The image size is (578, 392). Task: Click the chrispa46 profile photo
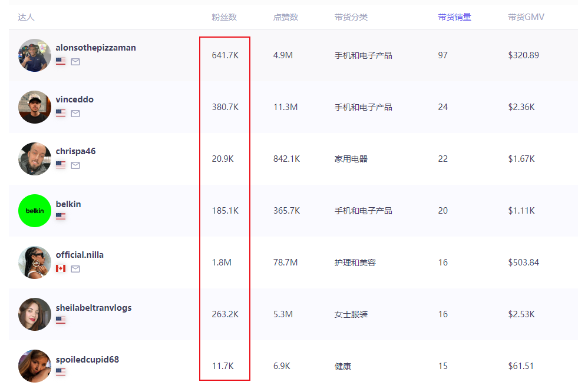[35, 159]
